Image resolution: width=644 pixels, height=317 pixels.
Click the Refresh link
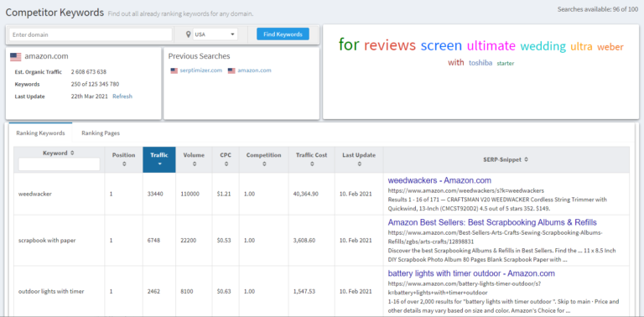point(122,96)
